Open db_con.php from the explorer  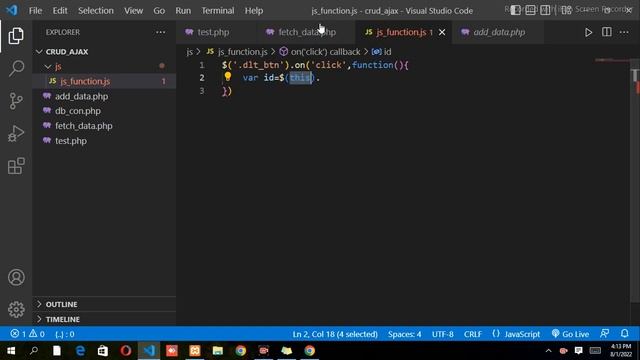(x=78, y=111)
